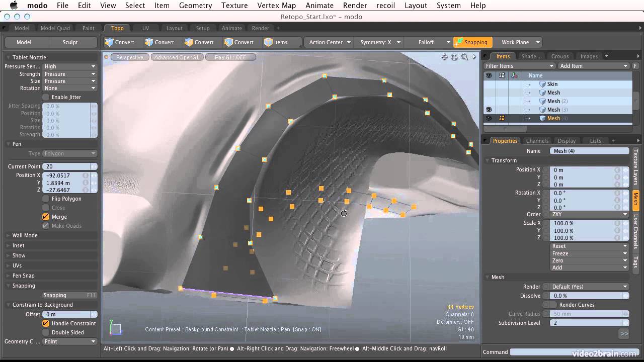Viewport: 644px width, 362px height.
Task: Click the Sculpt button
Action: tap(70, 42)
